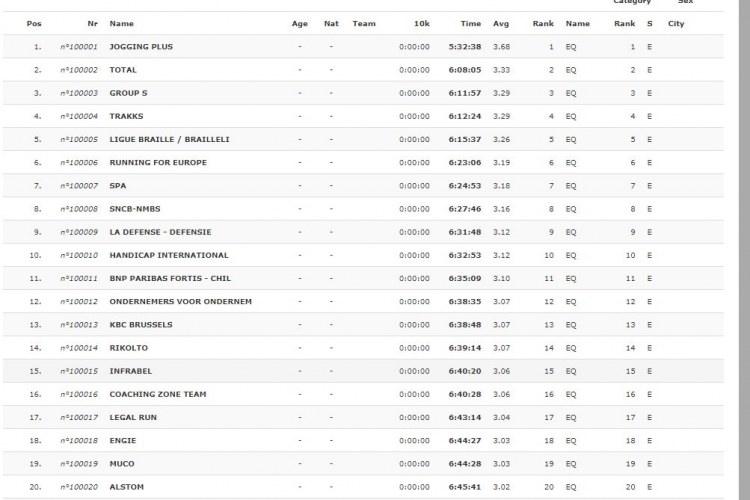
Task: Select finish time 6:08:05
Action: click(x=464, y=70)
